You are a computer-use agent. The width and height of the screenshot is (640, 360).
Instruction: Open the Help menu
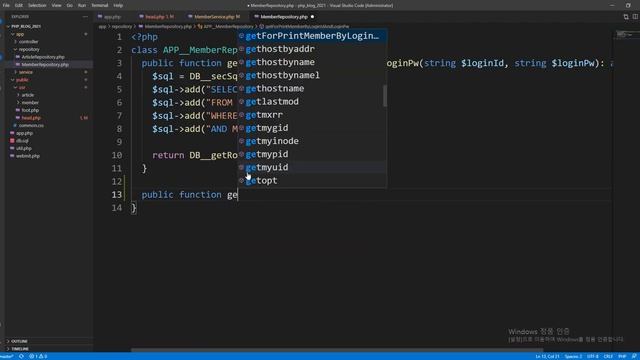pos(118,5)
